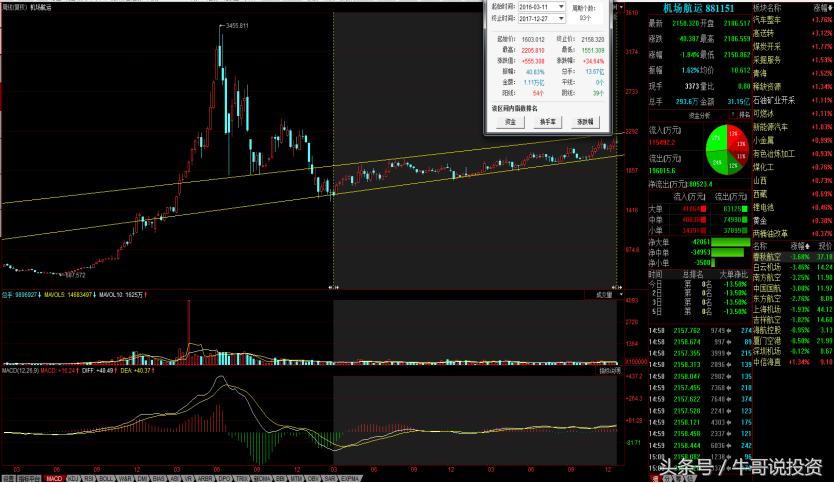Viewport: 834px width, 483px height.
Task: Click the 净大单 green bar
Action: (x=730, y=242)
